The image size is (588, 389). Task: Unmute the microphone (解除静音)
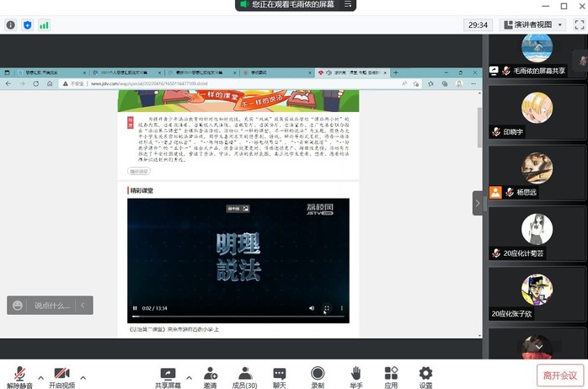pyautogui.click(x=19, y=375)
